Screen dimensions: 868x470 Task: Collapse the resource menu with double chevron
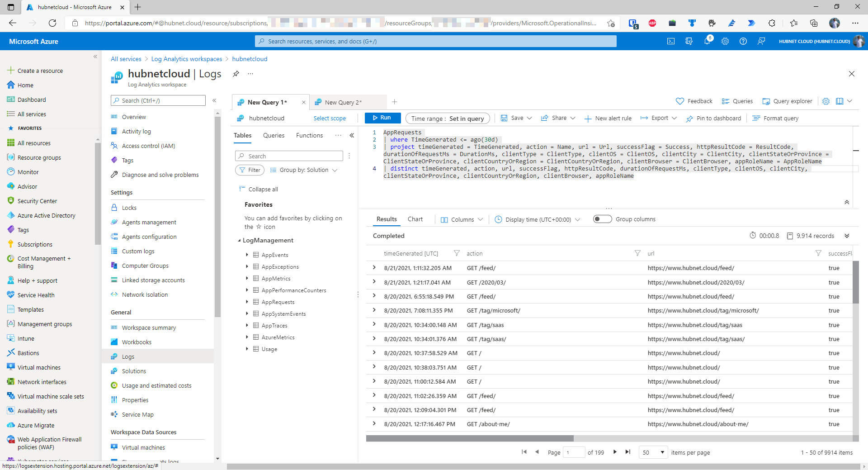pos(214,100)
